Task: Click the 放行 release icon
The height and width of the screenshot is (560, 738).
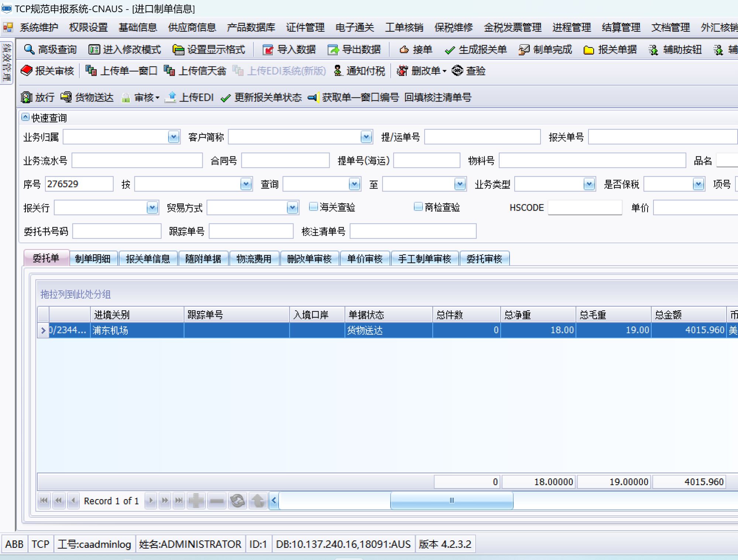Action: [26, 97]
